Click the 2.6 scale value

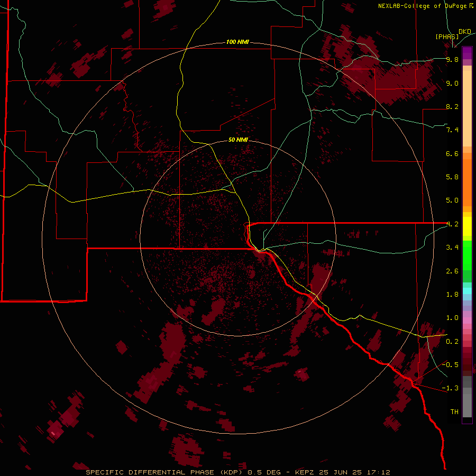(x=452, y=271)
